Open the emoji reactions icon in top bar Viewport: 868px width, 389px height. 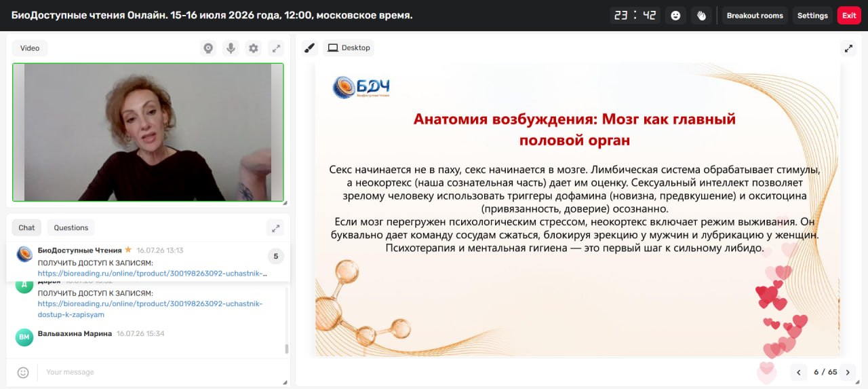tap(675, 16)
